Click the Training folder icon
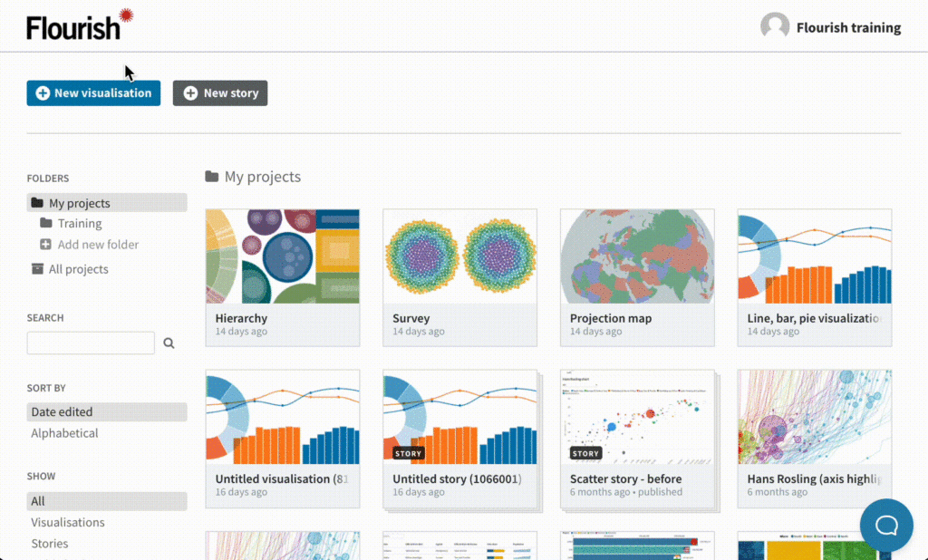Image resolution: width=928 pixels, height=560 pixels. pyautogui.click(x=45, y=223)
